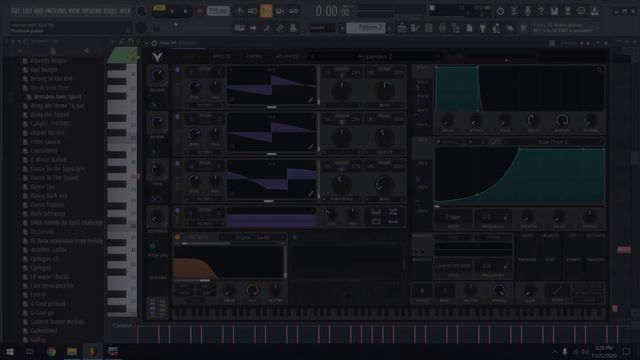The image size is (640, 360).
Task: Open the Piano roll icon
Action: coord(415,28)
